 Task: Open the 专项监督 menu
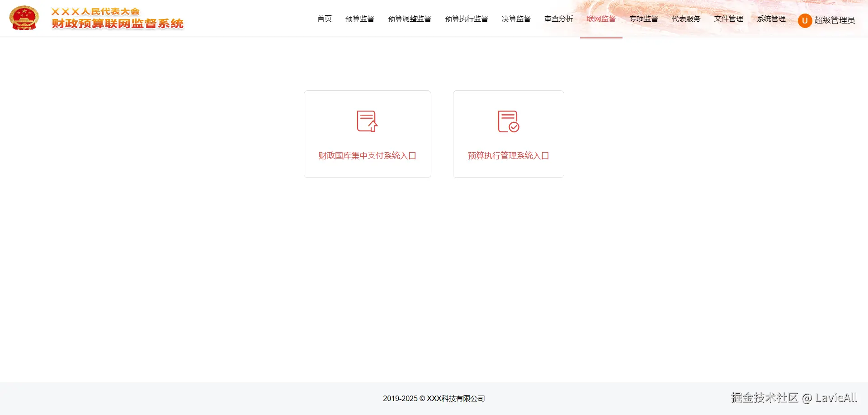point(644,19)
